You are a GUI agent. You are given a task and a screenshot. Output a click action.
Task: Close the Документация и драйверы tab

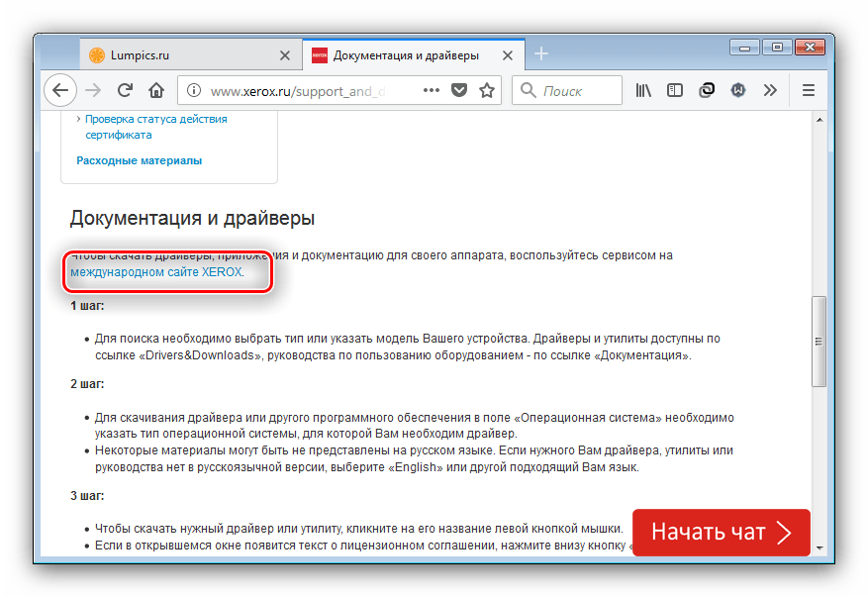pyautogui.click(x=510, y=54)
